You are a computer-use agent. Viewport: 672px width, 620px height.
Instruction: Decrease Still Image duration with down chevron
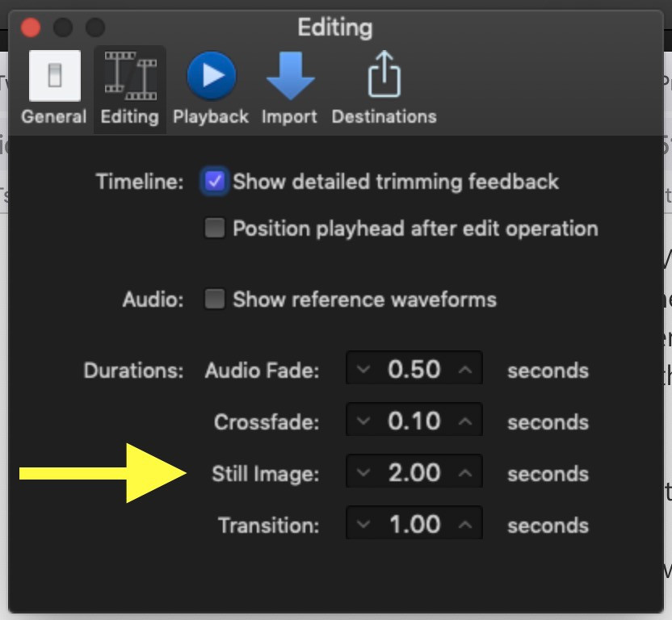363,474
